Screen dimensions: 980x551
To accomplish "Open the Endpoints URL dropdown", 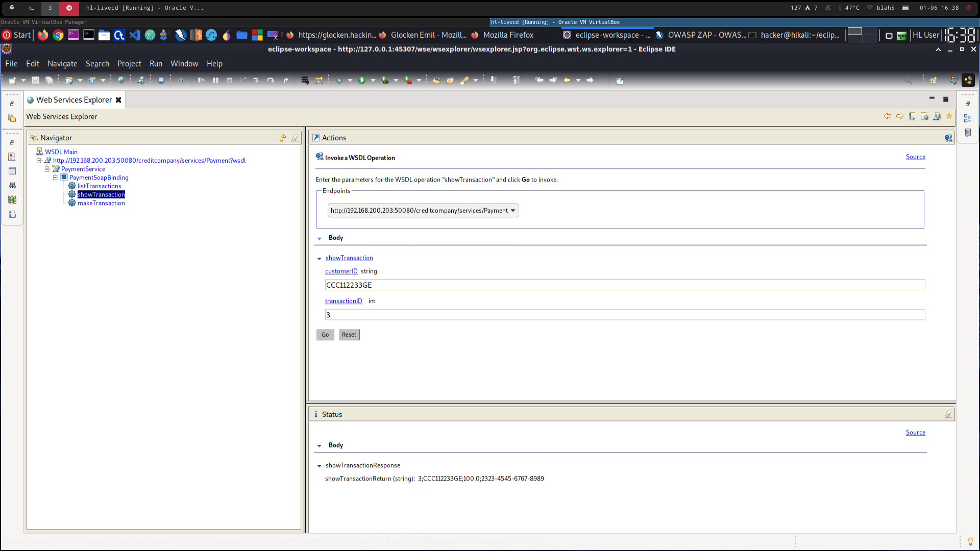I will 512,211.
